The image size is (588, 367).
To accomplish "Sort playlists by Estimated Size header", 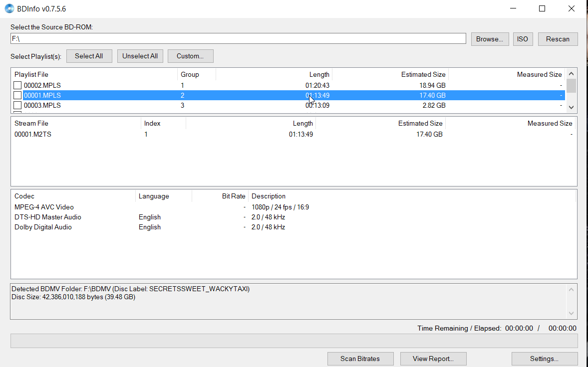I will 390,74.
